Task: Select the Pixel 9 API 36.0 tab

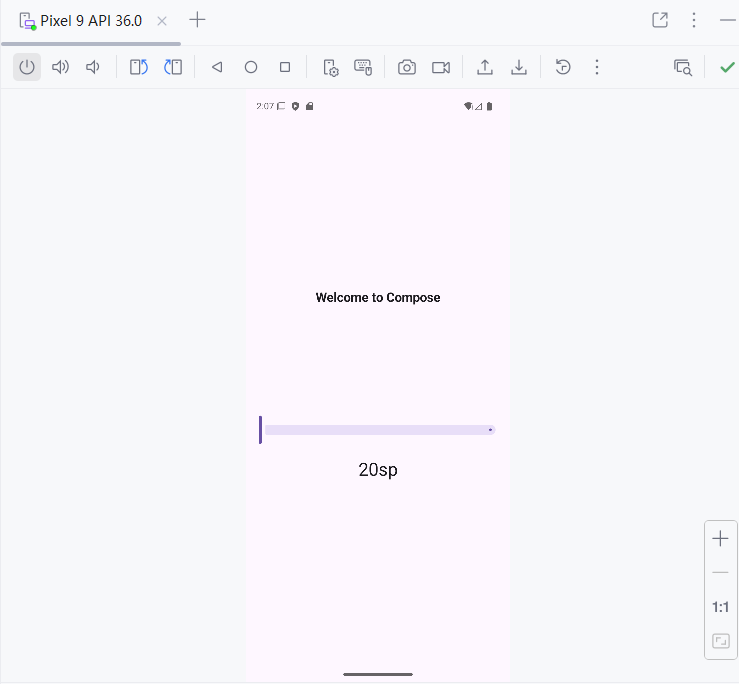Action: [x=91, y=21]
